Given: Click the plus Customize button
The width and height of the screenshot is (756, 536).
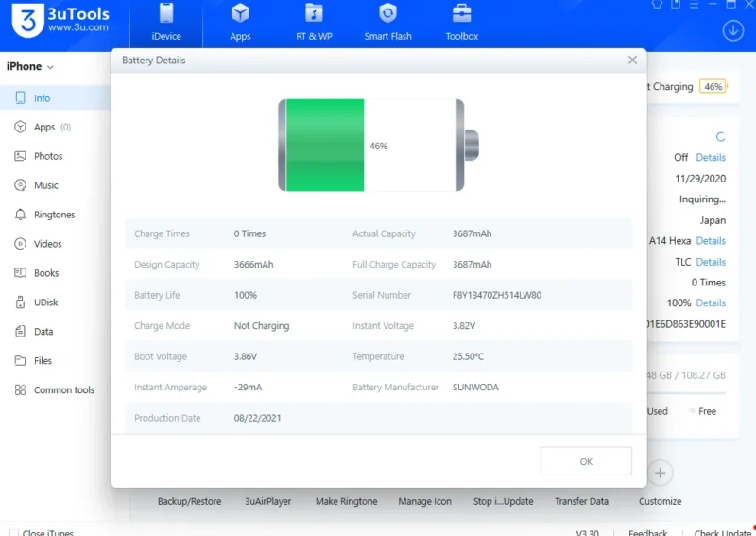Looking at the screenshot, I should [660, 473].
